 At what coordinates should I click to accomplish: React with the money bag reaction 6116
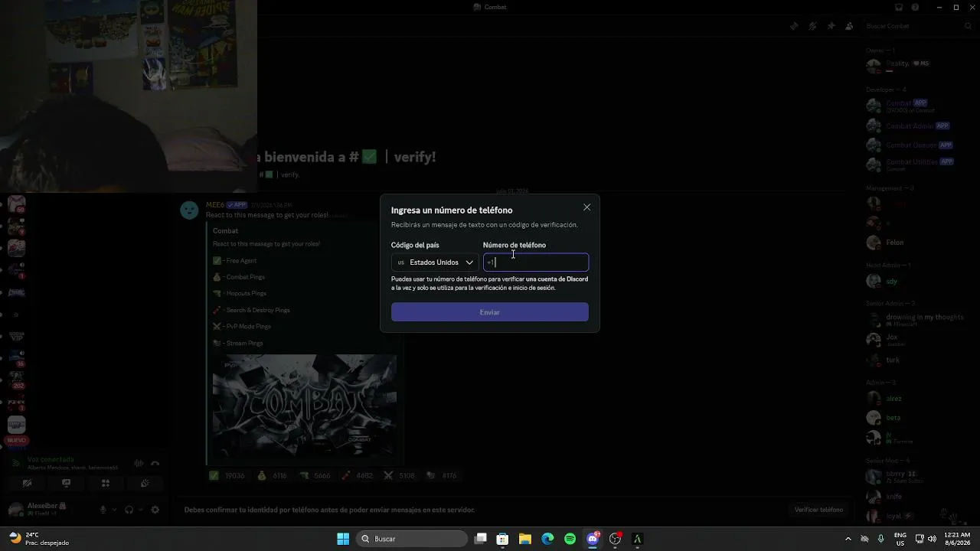(x=272, y=475)
